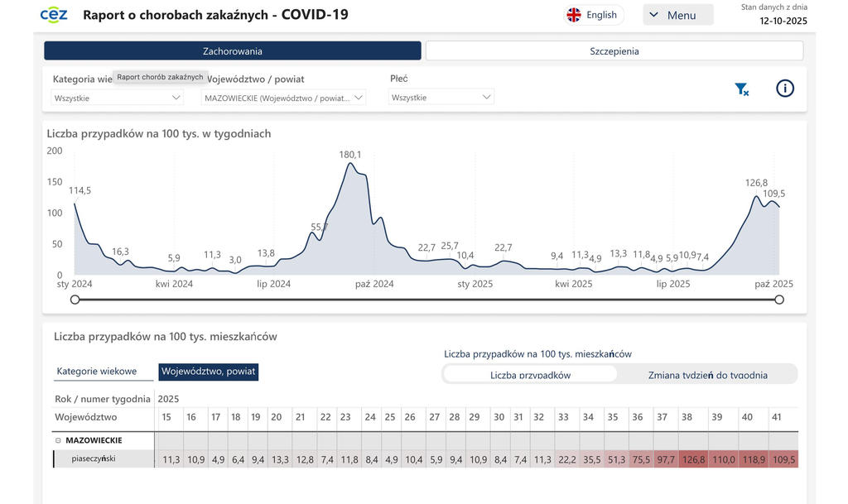848x504 pixels.
Task: Switch language to English
Action: coord(601,15)
